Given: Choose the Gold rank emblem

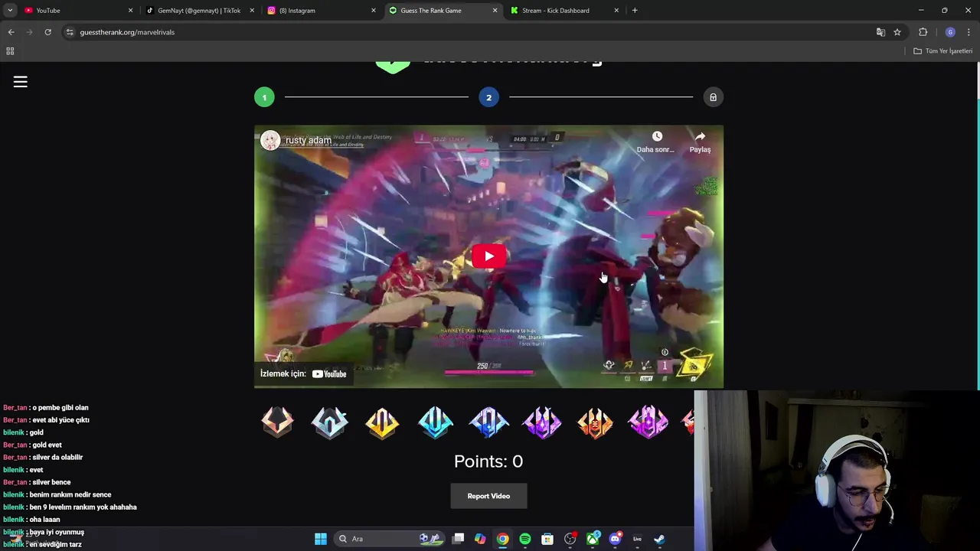Looking at the screenshot, I should (x=382, y=422).
